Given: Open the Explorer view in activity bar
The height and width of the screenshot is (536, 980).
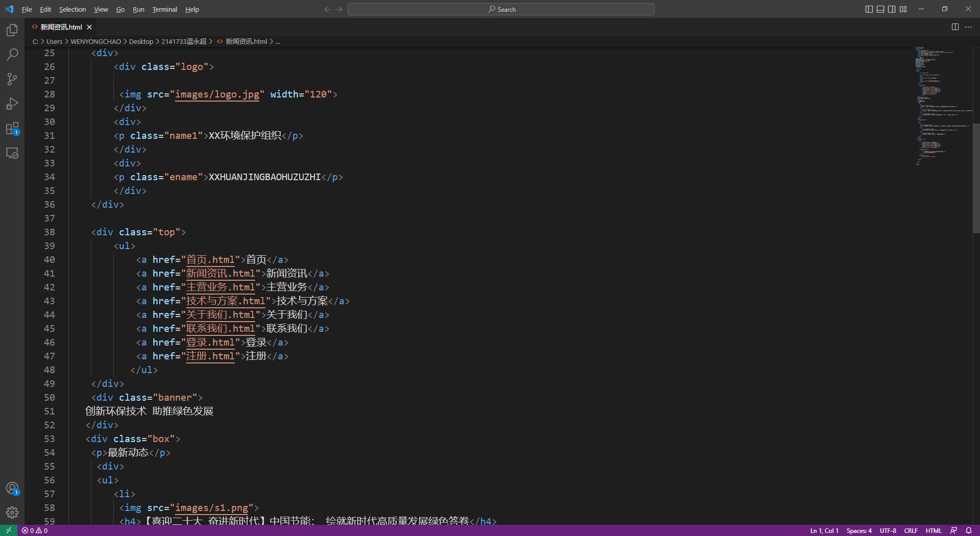Looking at the screenshot, I should [x=12, y=30].
